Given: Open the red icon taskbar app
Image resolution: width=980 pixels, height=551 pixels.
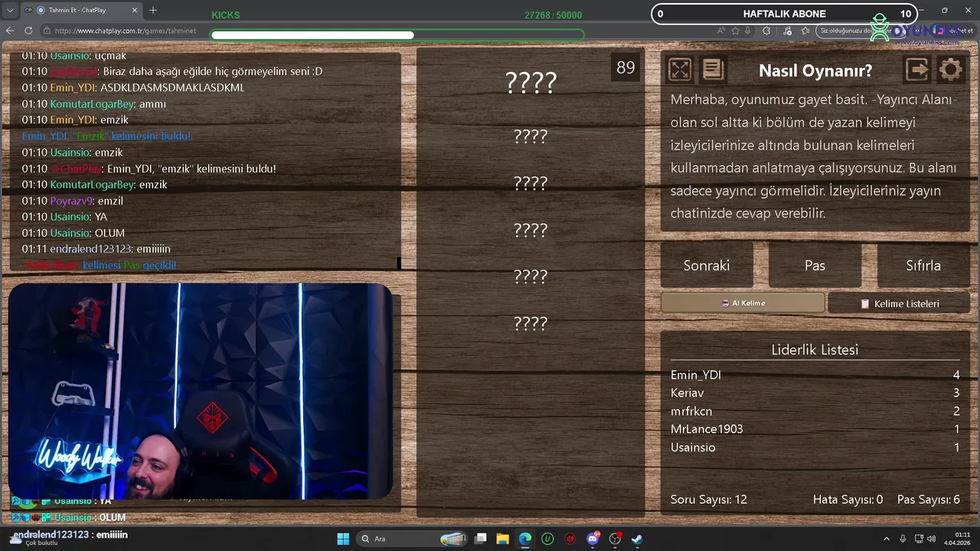Looking at the screenshot, I should click(x=570, y=539).
